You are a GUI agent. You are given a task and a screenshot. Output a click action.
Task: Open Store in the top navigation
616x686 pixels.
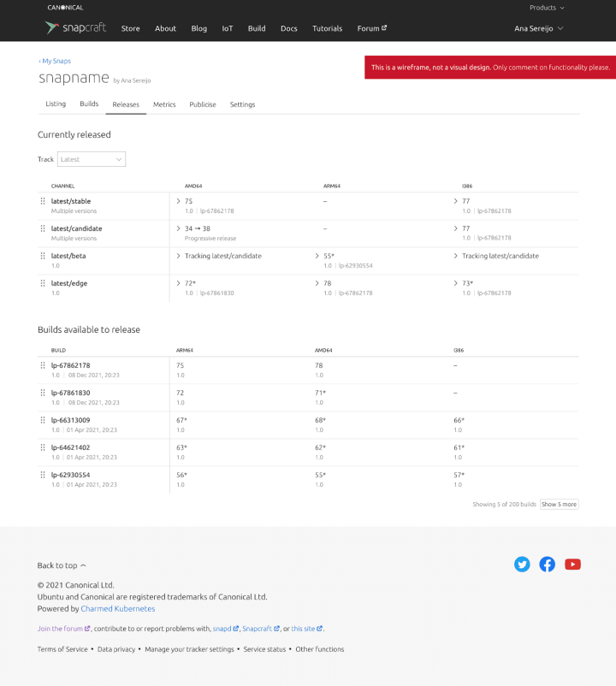click(x=130, y=28)
